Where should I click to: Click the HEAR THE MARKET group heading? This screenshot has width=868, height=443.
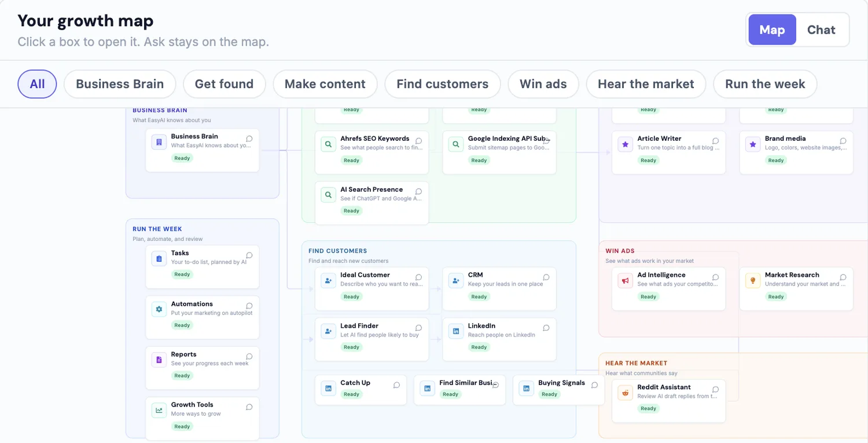pyautogui.click(x=637, y=363)
